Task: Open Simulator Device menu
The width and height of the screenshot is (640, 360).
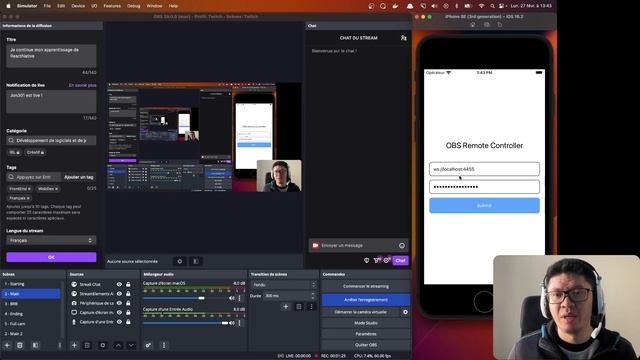Action: pos(78,6)
